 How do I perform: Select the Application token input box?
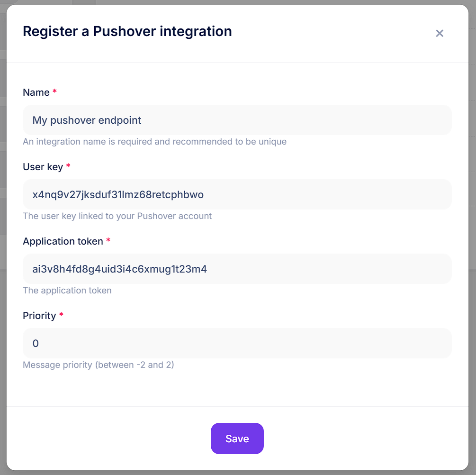coord(237,269)
